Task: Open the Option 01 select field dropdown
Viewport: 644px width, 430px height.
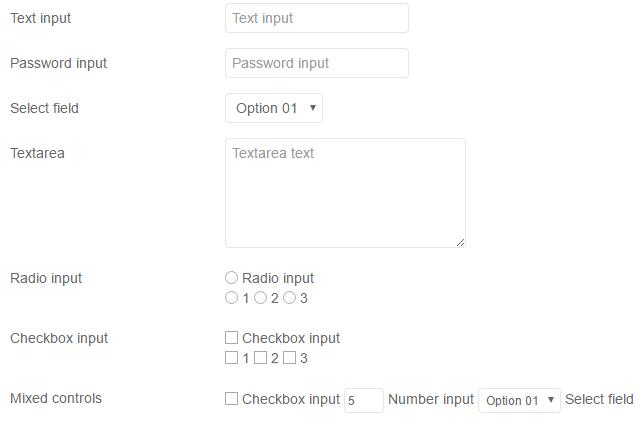Action: [274, 108]
